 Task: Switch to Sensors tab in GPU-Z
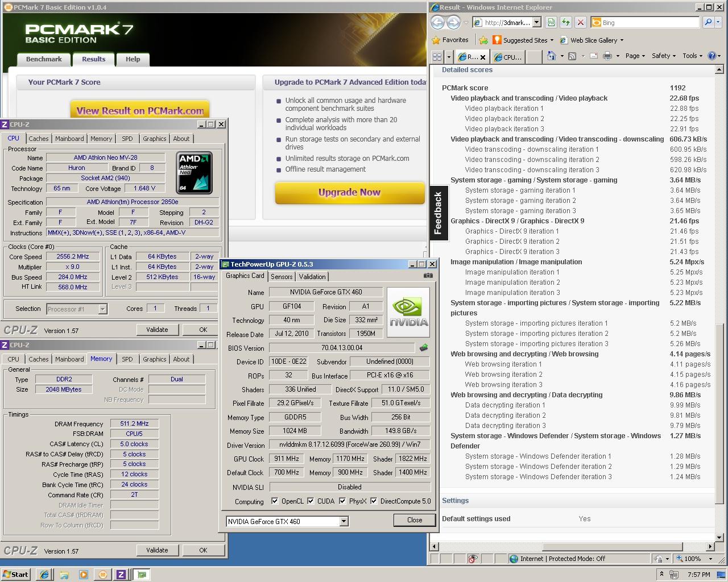click(282, 277)
